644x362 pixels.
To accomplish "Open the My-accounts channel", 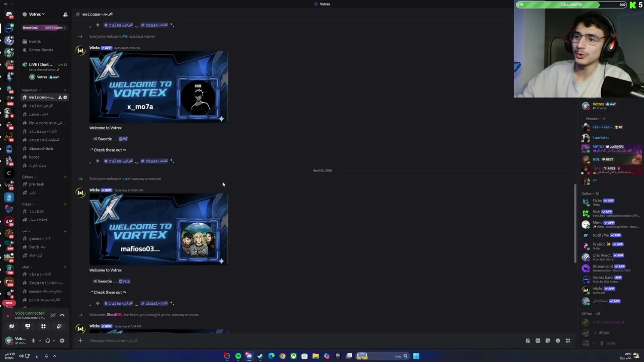I will tap(44, 123).
